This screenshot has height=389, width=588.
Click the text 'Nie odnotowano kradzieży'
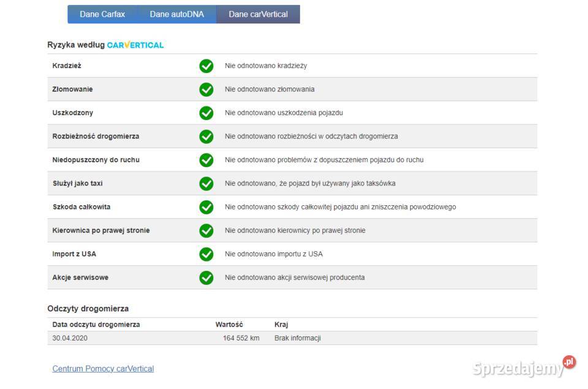point(266,66)
